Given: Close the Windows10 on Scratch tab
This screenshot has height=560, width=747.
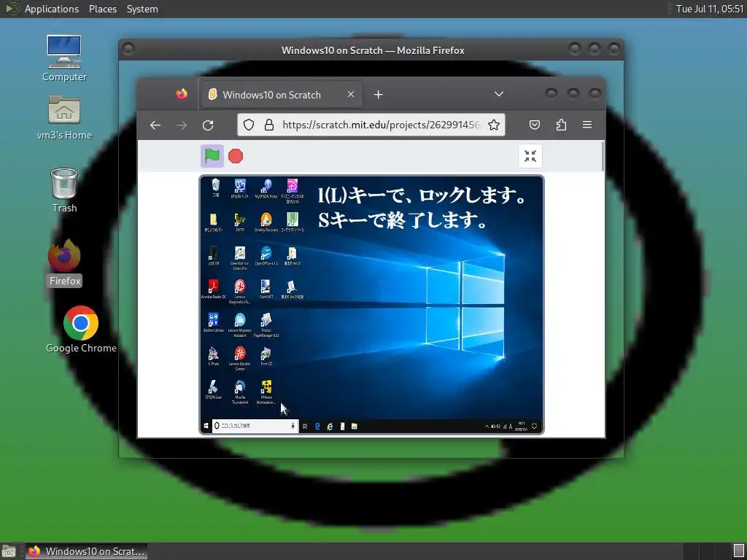Looking at the screenshot, I should 351,94.
